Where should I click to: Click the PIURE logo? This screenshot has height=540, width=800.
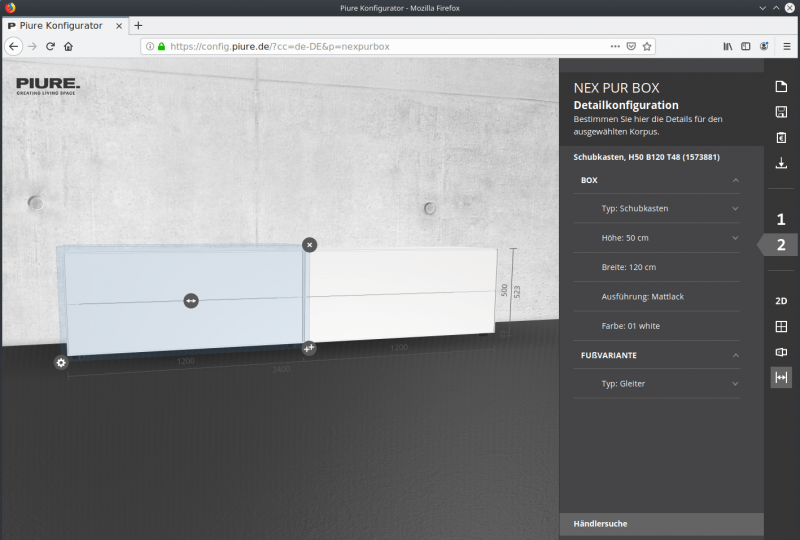click(48, 86)
